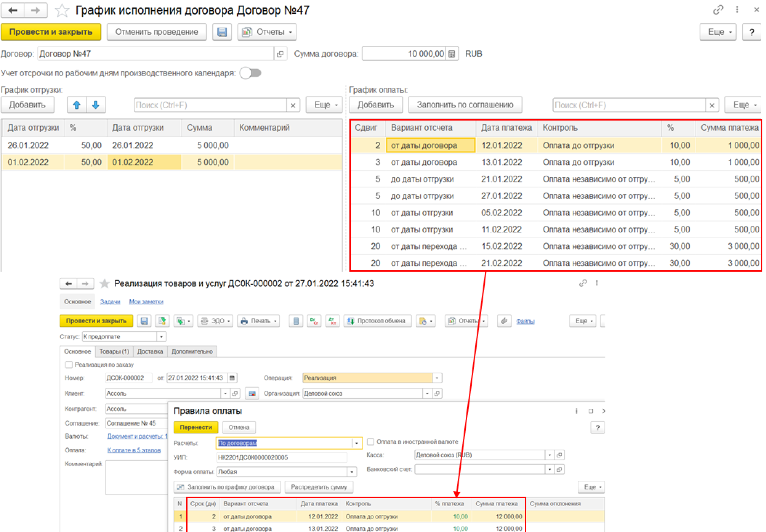Screen dimensions: 766x532
Task: Check the Реализация по заказу checkbox
Action: point(69,365)
